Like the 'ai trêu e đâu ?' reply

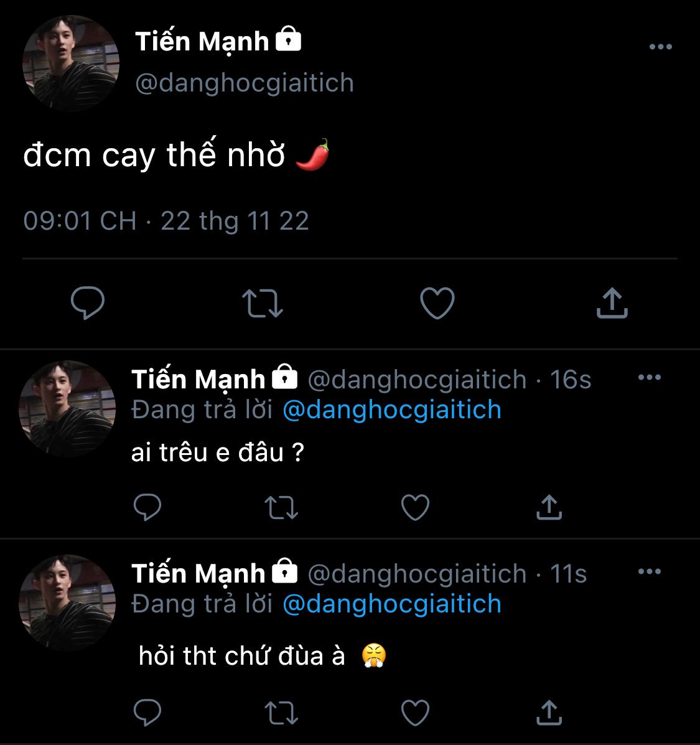pyautogui.click(x=415, y=507)
